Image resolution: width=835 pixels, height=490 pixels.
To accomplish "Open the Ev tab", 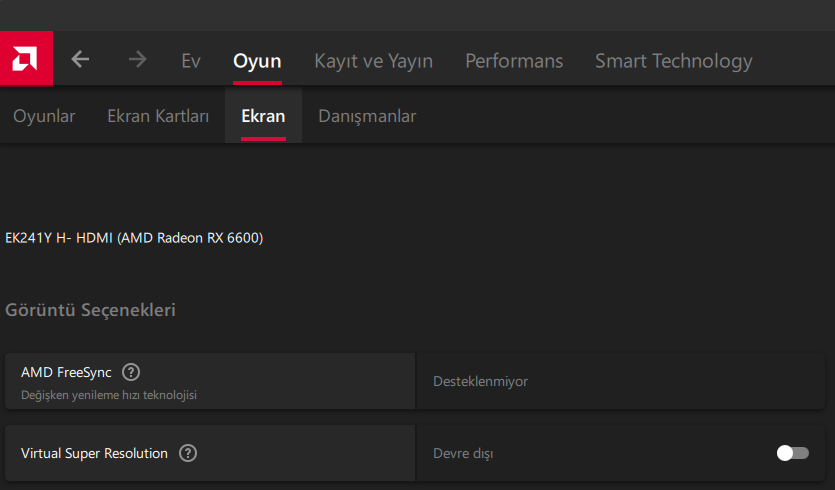I will [x=191, y=61].
